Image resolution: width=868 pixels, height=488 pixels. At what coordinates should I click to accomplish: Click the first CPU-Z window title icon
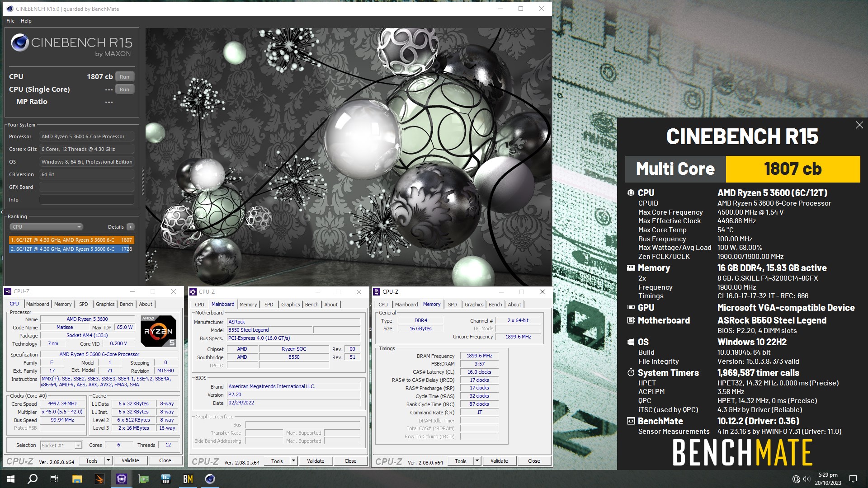(x=8, y=291)
